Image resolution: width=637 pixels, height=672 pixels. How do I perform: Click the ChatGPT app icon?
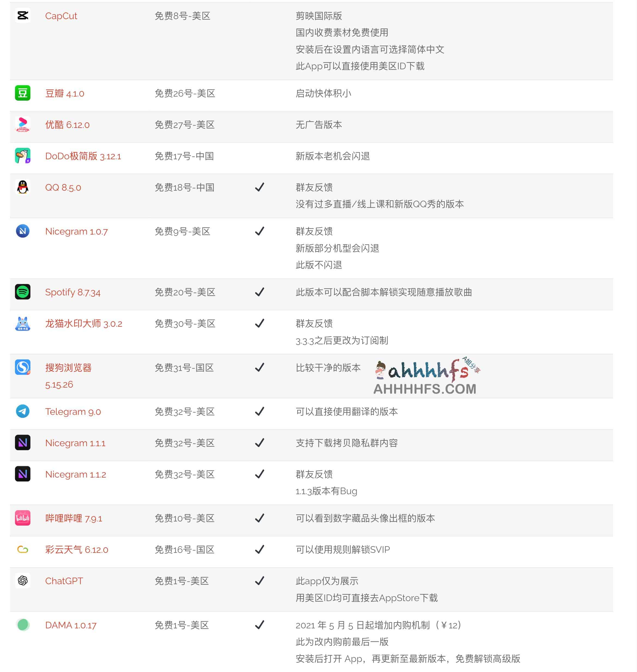tap(23, 580)
